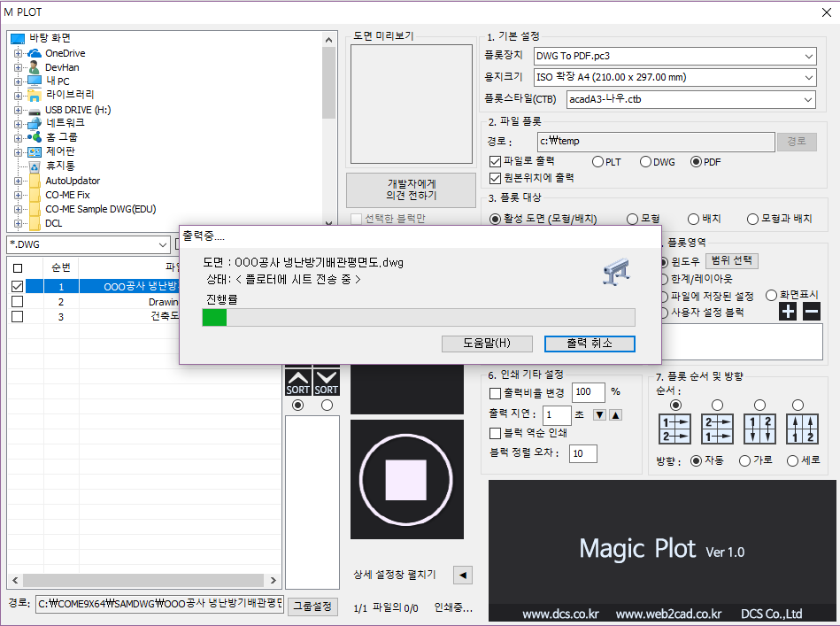Click the 블럭 정렬 오차 input field
Viewport: 840px width, 626px height.
tap(582, 453)
